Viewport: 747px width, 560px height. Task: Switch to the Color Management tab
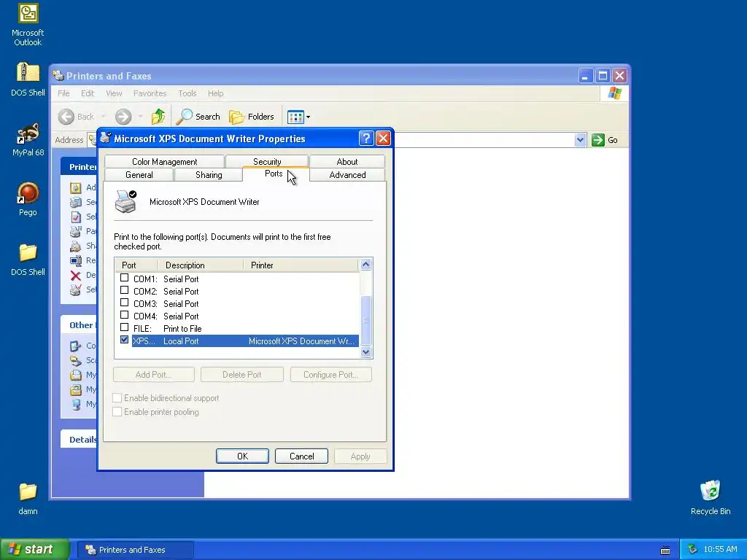coord(164,161)
